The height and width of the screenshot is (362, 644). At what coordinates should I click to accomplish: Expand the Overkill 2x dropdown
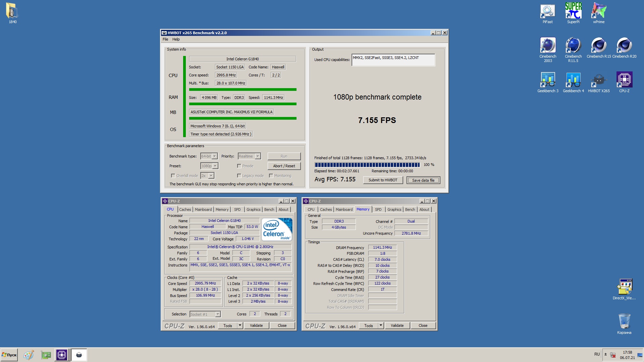(211, 176)
